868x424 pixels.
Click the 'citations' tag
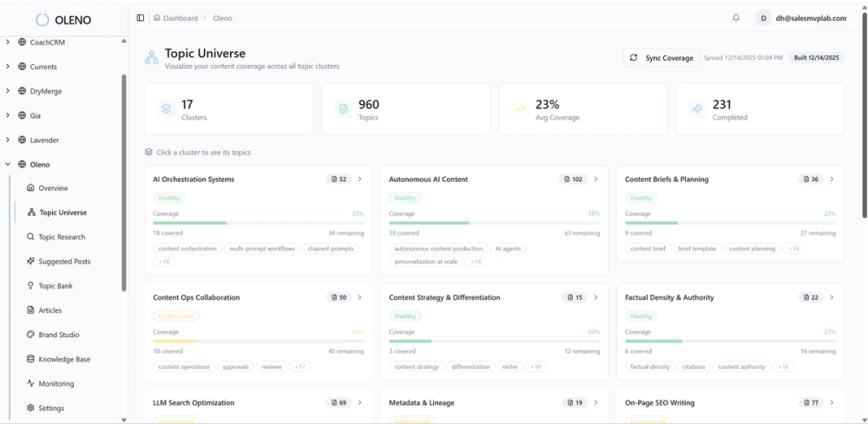[694, 367]
